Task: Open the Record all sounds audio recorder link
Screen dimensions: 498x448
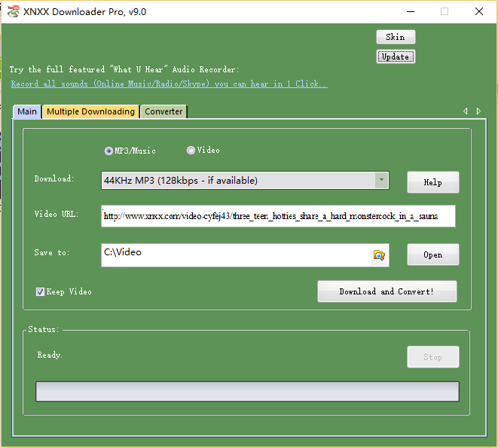Action: pos(169,84)
